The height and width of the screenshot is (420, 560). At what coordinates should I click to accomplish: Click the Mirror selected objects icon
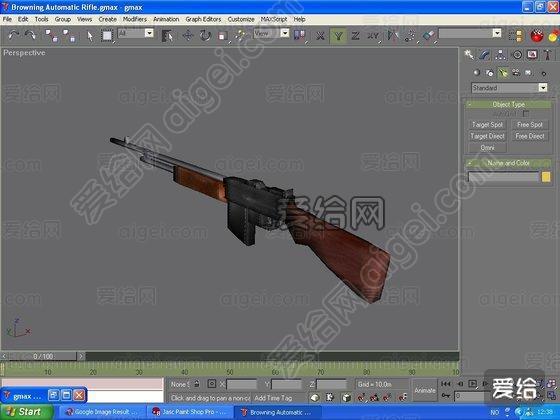click(x=393, y=35)
